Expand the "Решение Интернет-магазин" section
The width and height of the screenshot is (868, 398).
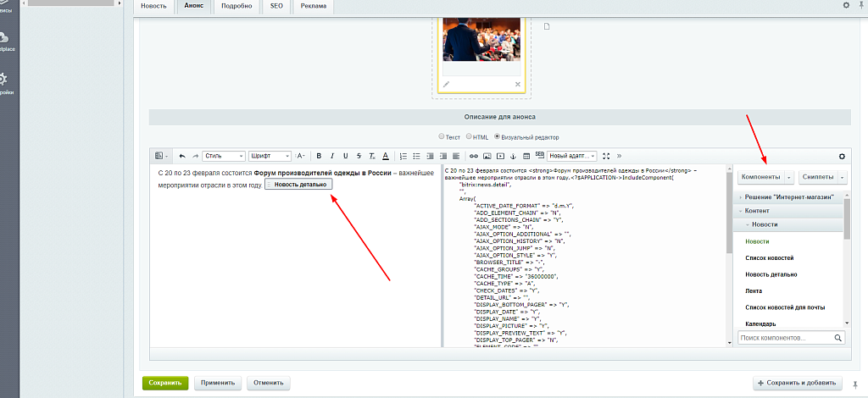point(788,196)
